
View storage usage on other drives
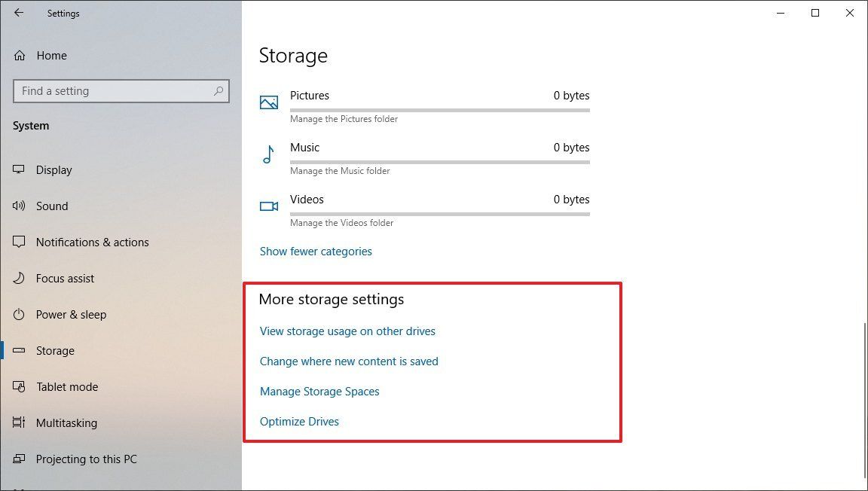click(x=347, y=331)
